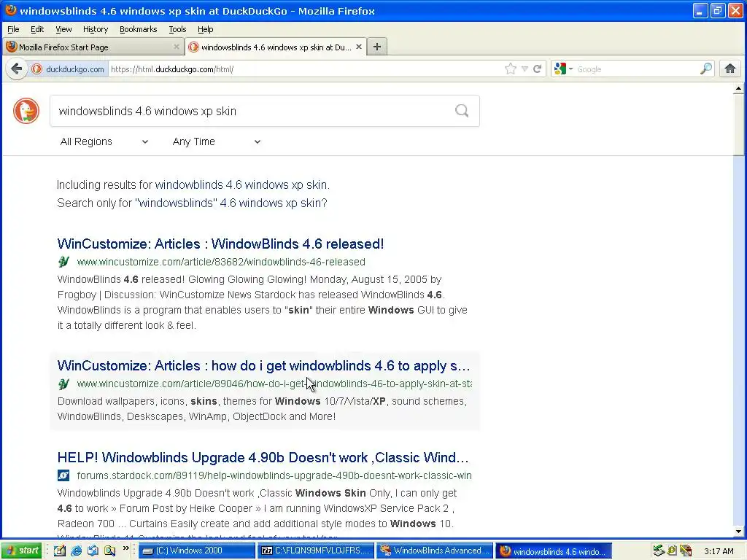747x560 pixels.
Task: Click the Google search engine icon
Action: (x=560, y=69)
